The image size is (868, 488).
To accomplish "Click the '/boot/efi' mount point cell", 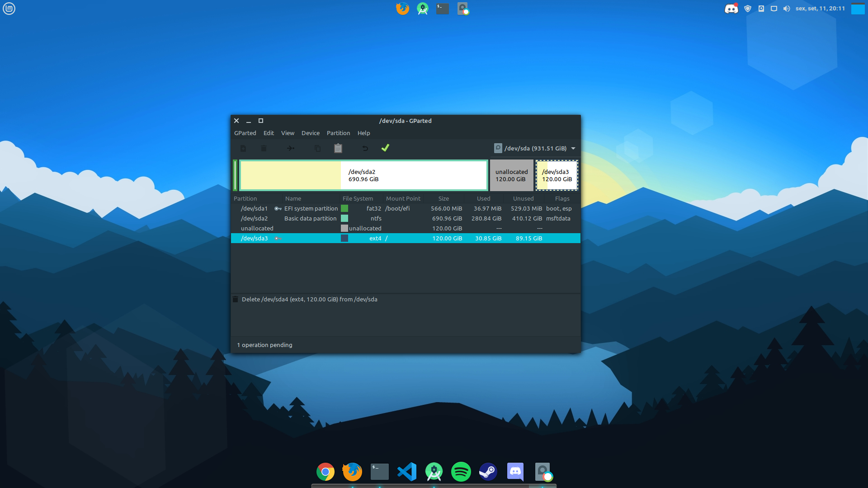I will pos(397,208).
